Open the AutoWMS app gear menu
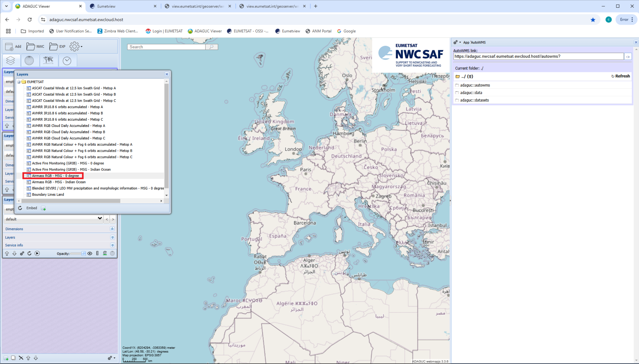This screenshot has width=639, height=364. coord(457,42)
